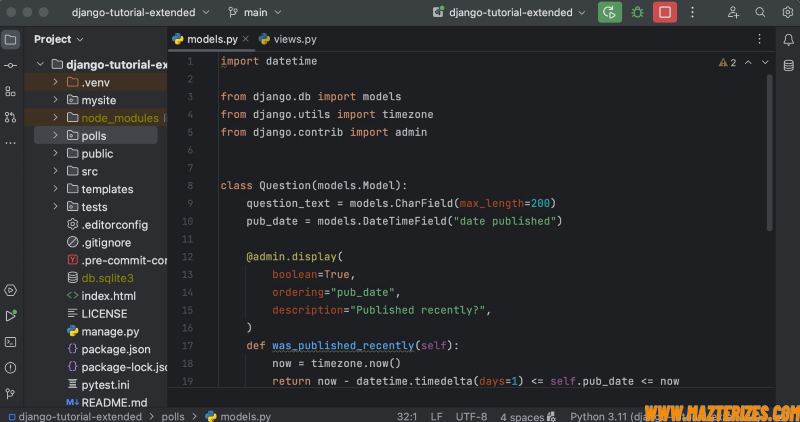Open Database tool window icon
This screenshot has height=422, width=800.
[788, 66]
